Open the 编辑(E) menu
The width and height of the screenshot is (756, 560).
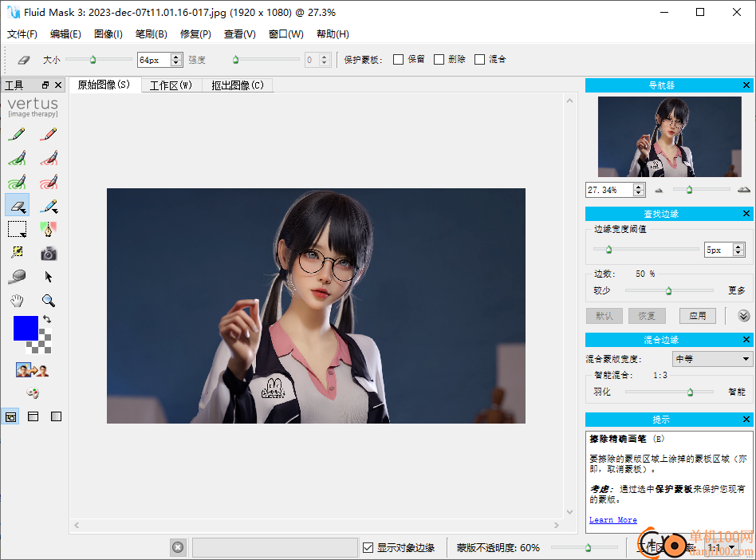click(65, 34)
